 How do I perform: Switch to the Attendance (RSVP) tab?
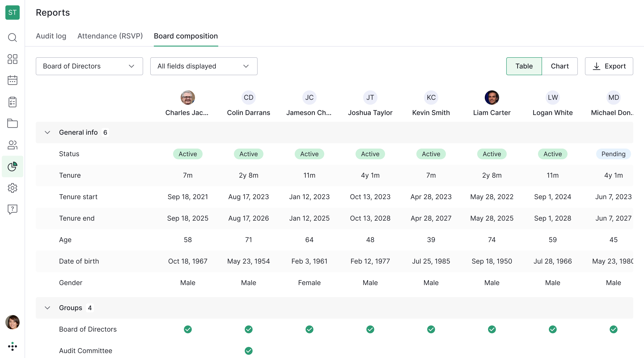(x=110, y=36)
